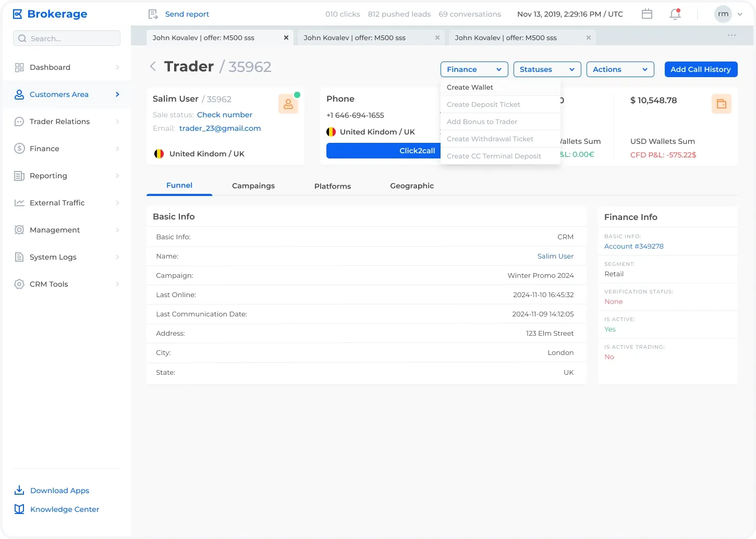Select Create Wallet menu item
This screenshot has height=539, width=756.
click(501, 87)
